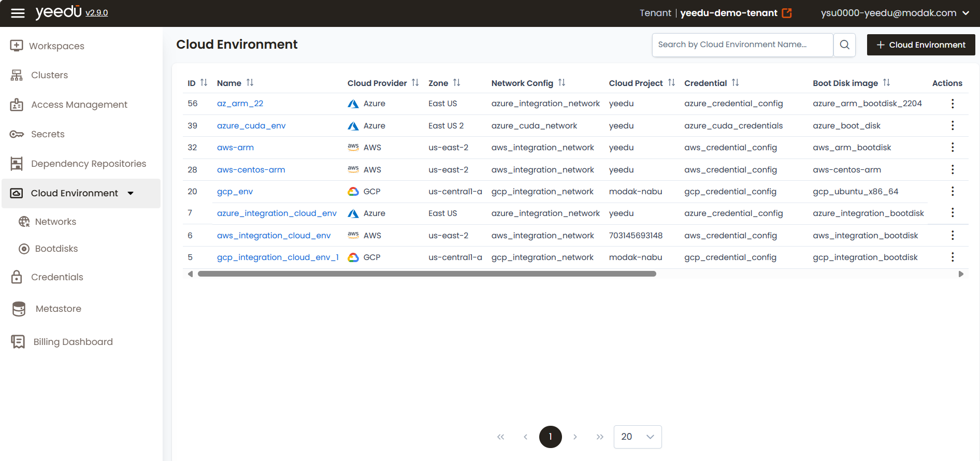The width and height of the screenshot is (980, 461).
Task: Open actions menu for aws_integration_cloud_env row
Action: coord(952,235)
